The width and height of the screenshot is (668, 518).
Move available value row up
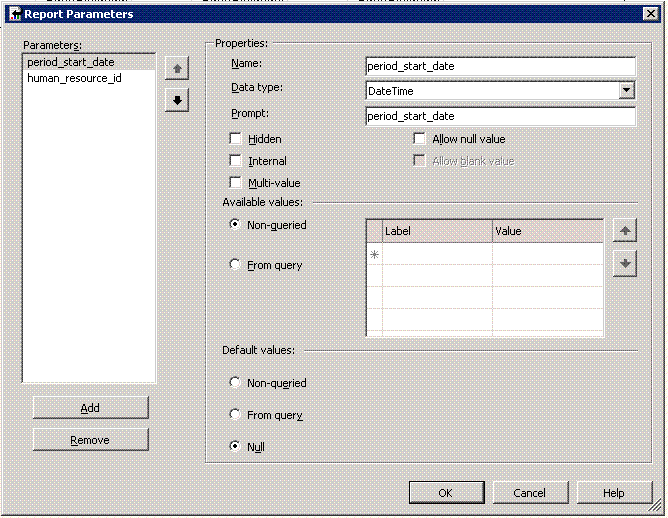(625, 231)
